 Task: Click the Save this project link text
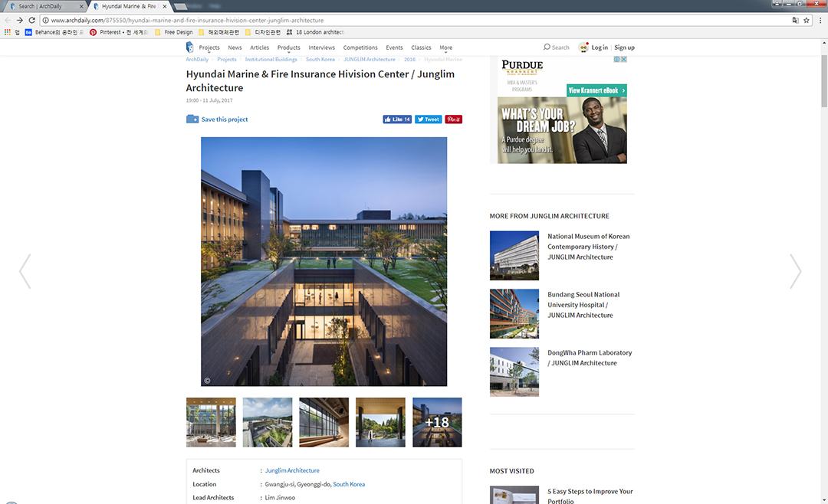click(225, 119)
